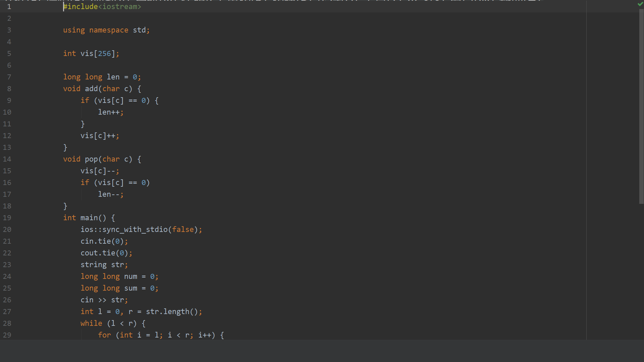Click 'cout.tie(0);' statement

106,253
